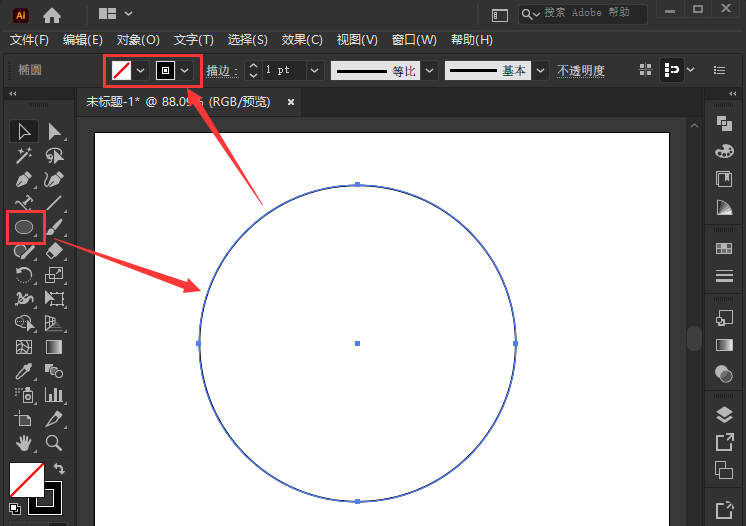Select the Perspective Grid tool
746x526 pixels.
point(54,323)
